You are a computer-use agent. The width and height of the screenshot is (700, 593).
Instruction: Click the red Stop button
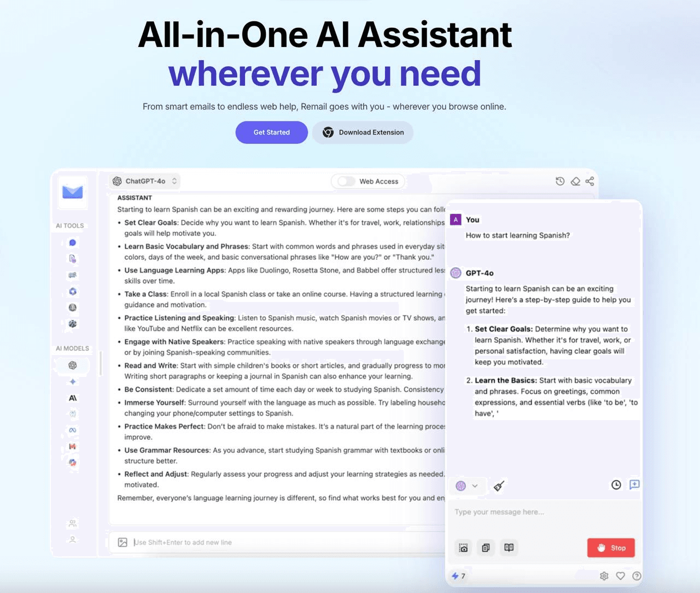point(611,548)
